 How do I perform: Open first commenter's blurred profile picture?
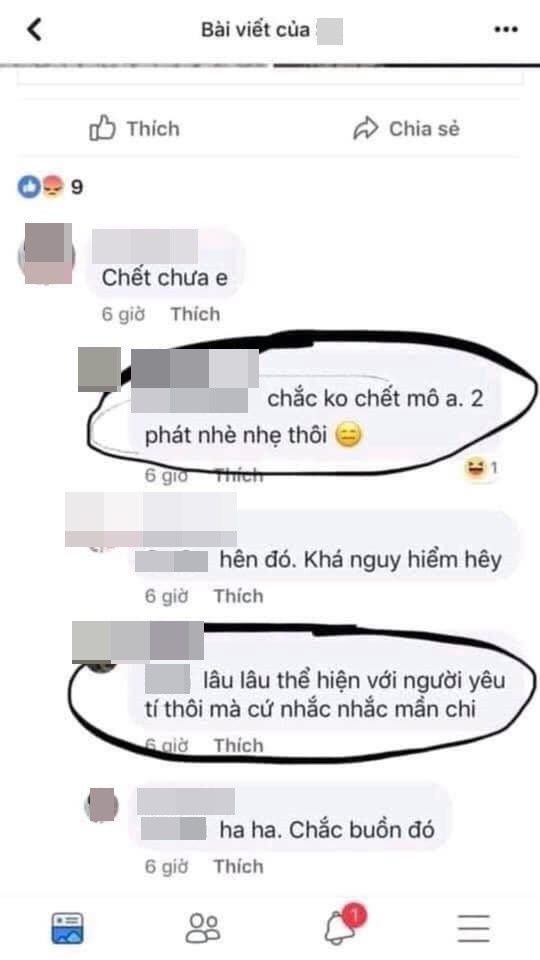(x=48, y=253)
